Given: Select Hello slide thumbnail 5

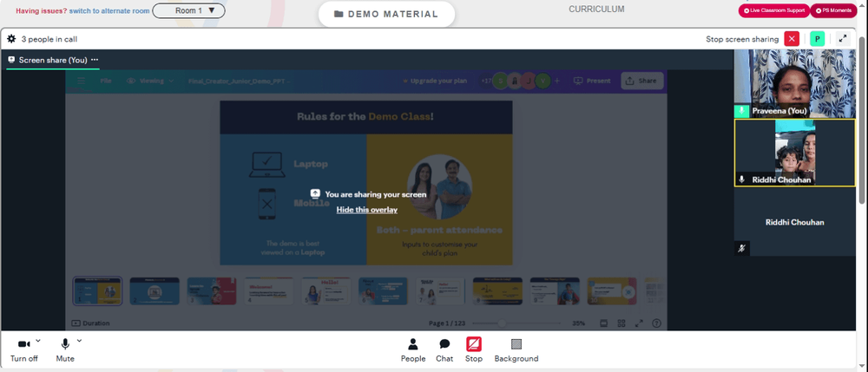Looking at the screenshot, I should [326, 291].
